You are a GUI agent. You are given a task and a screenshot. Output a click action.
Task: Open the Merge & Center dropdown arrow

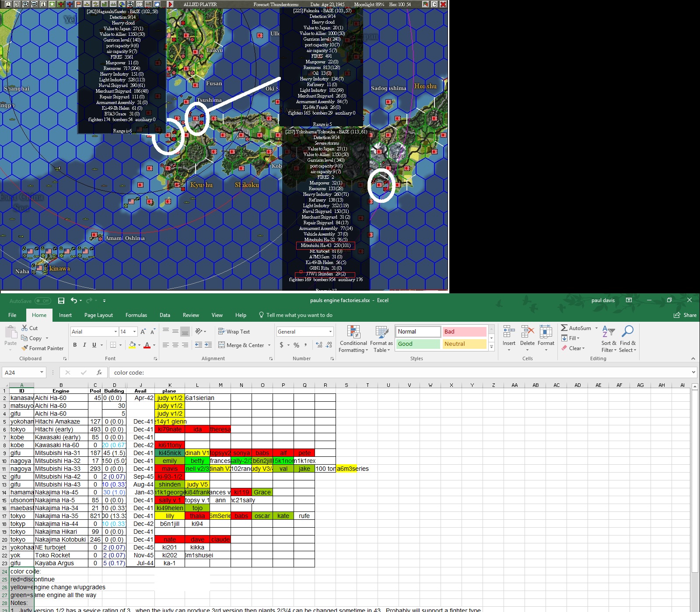(269, 345)
